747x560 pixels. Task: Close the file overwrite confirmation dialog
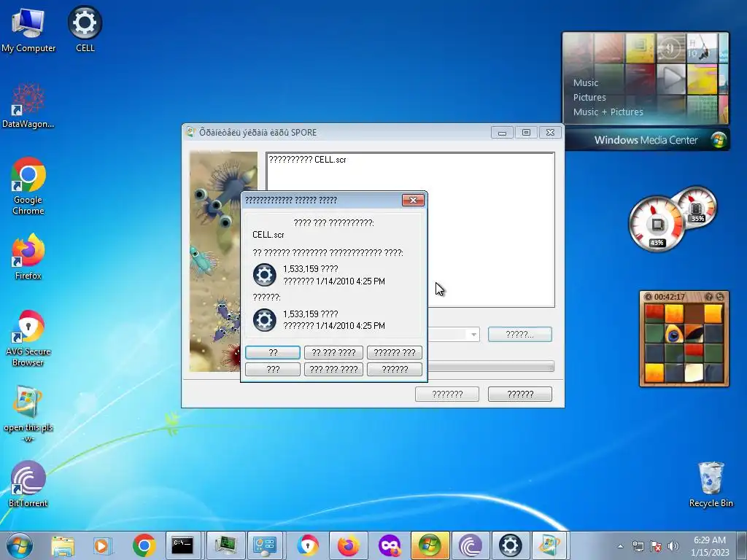(413, 200)
